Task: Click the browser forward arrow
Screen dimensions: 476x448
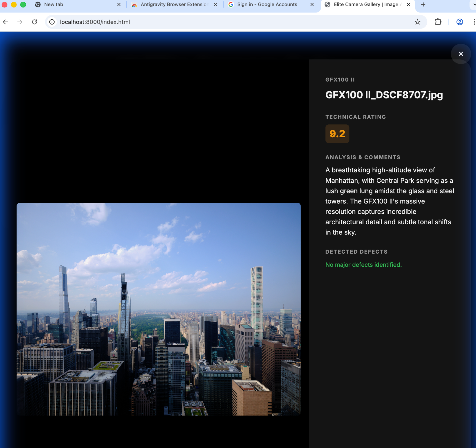Action: [x=20, y=22]
